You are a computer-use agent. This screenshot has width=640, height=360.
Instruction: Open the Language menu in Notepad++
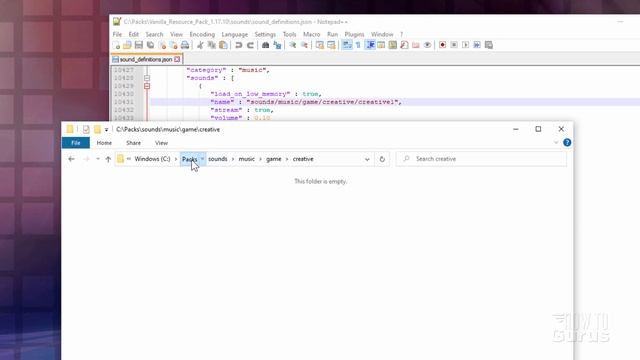(x=235, y=34)
